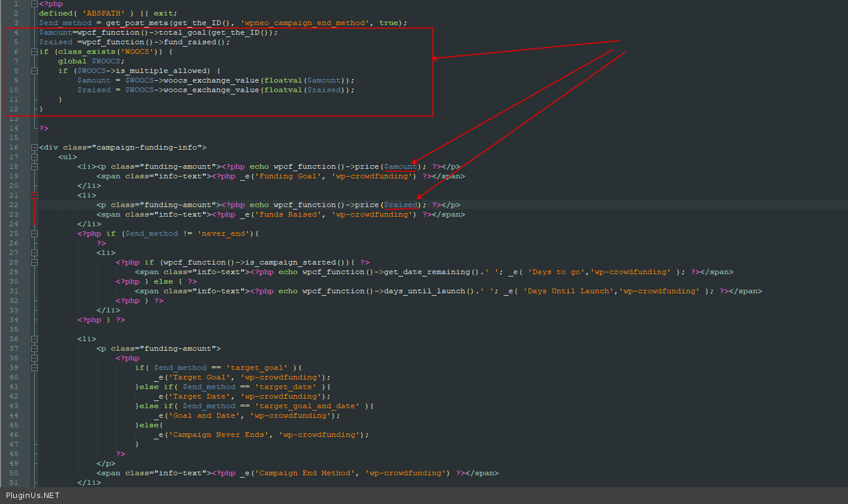Collapse the campaign-funding-info div on line 16
The image size is (848, 504).
click(34, 147)
